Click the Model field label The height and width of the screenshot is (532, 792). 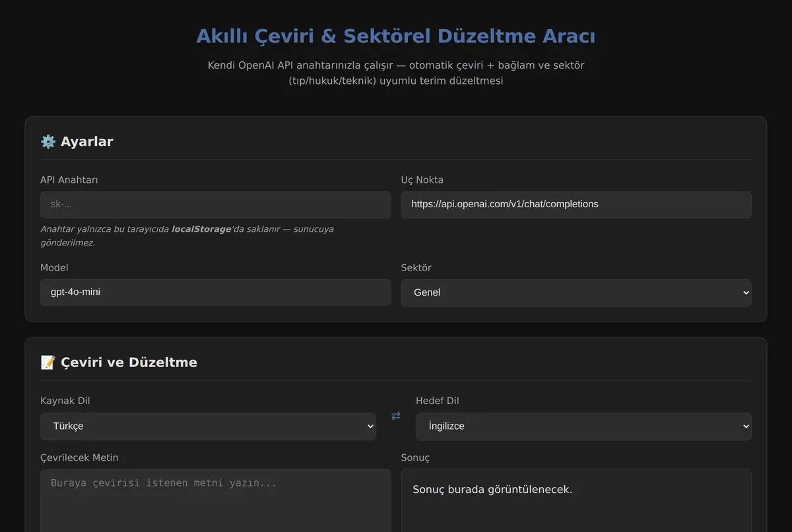(54, 268)
